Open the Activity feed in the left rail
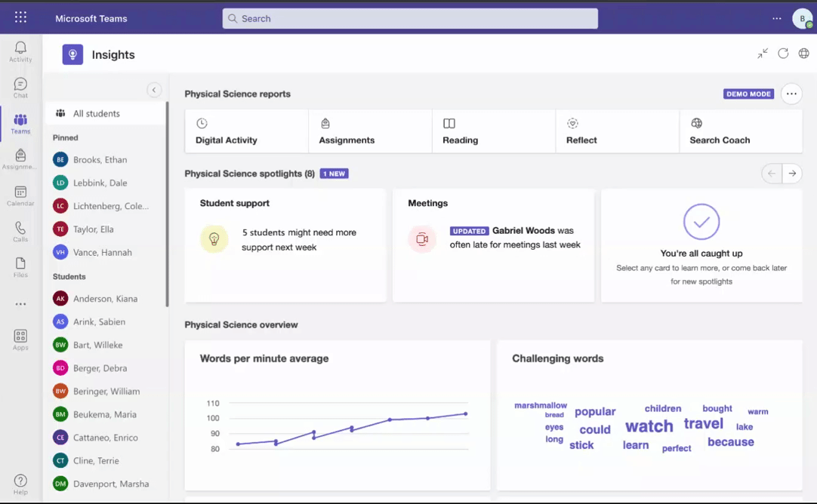 pyautogui.click(x=20, y=51)
